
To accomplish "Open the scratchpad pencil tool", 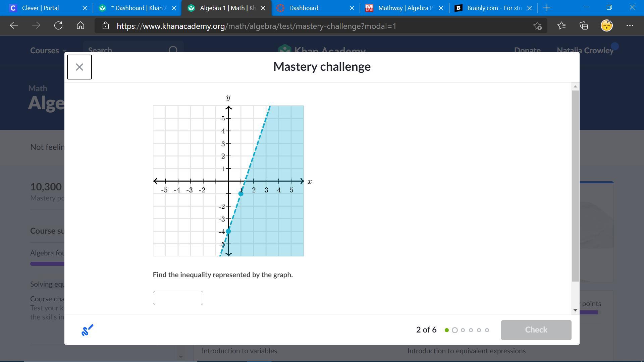I will pyautogui.click(x=87, y=330).
